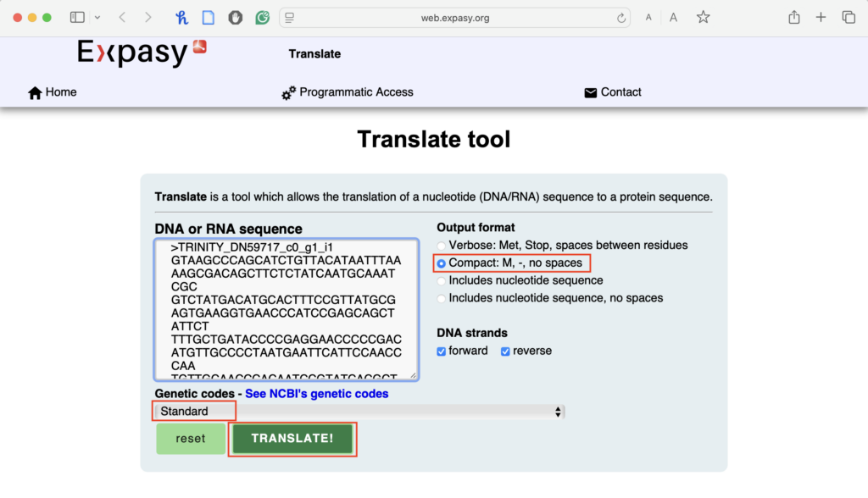The height and width of the screenshot is (498, 868).
Task: Reload the web.expasy.org page
Action: [x=621, y=18]
